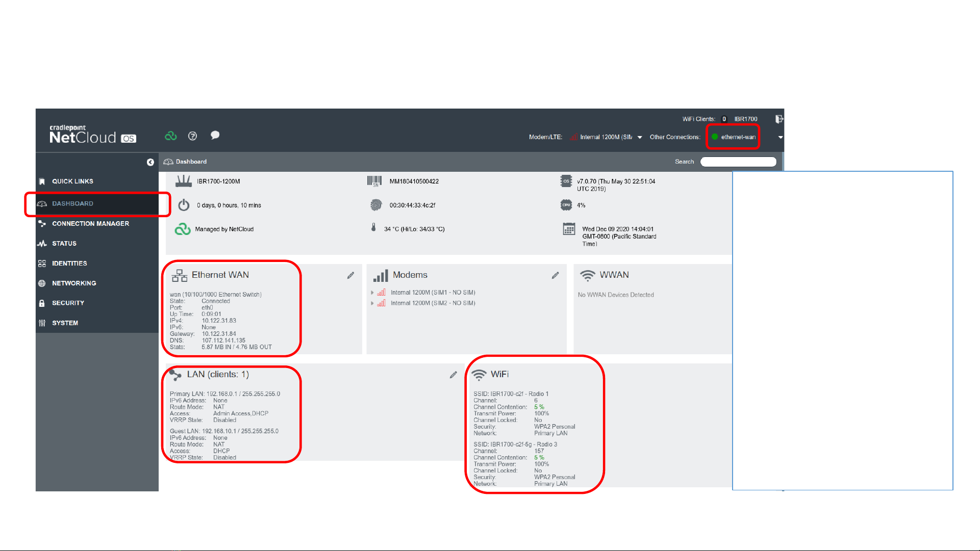Click the calendar date icon
Viewport: 980px width, 551px height.
(x=569, y=229)
